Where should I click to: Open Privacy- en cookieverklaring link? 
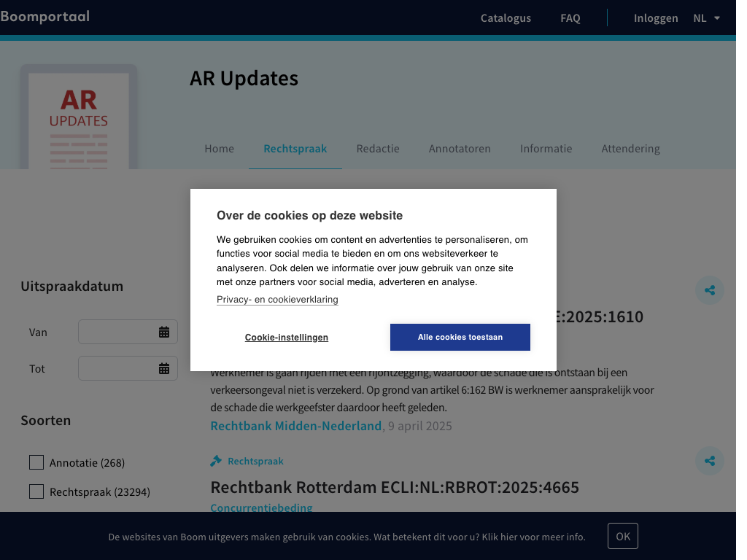pyautogui.click(x=277, y=300)
